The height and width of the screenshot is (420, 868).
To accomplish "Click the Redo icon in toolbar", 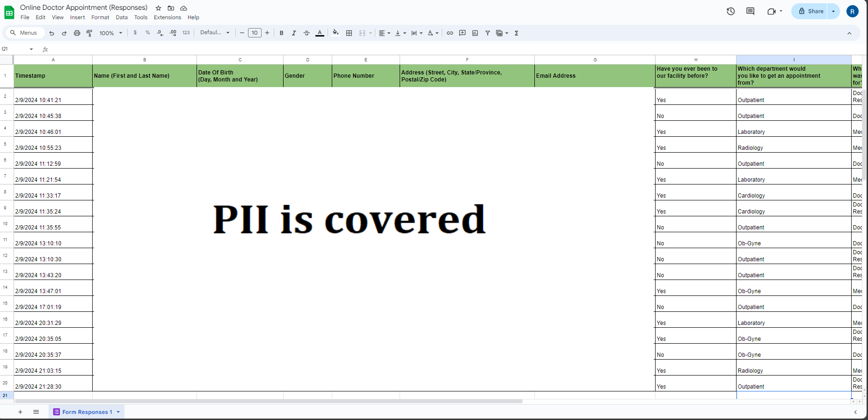I will pyautogui.click(x=64, y=33).
